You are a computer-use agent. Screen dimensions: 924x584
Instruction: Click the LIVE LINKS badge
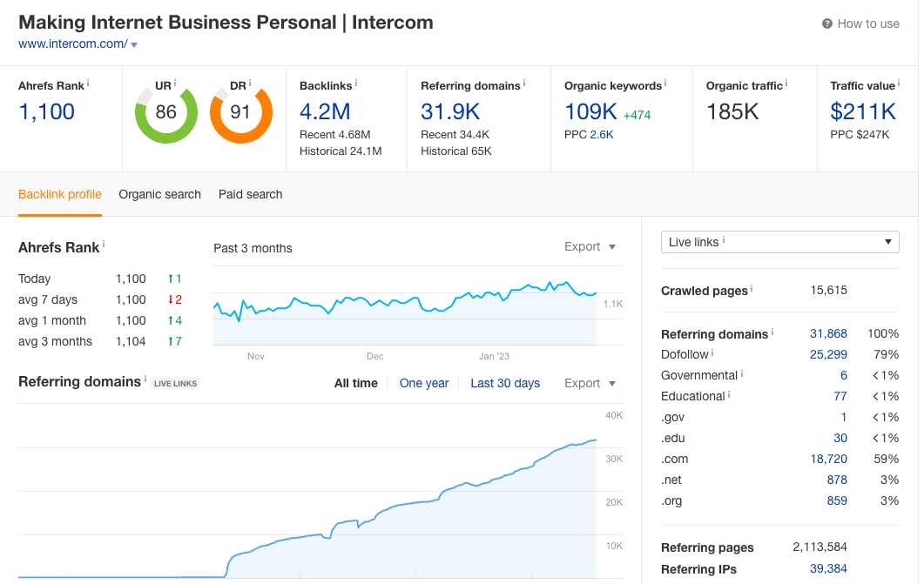point(176,383)
